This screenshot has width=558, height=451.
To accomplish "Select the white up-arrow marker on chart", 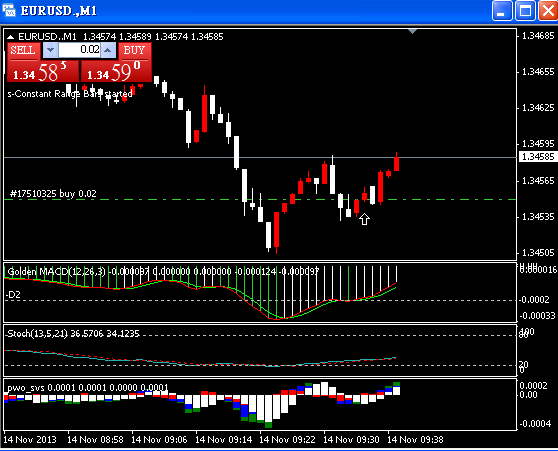I will [x=364, y=219].
